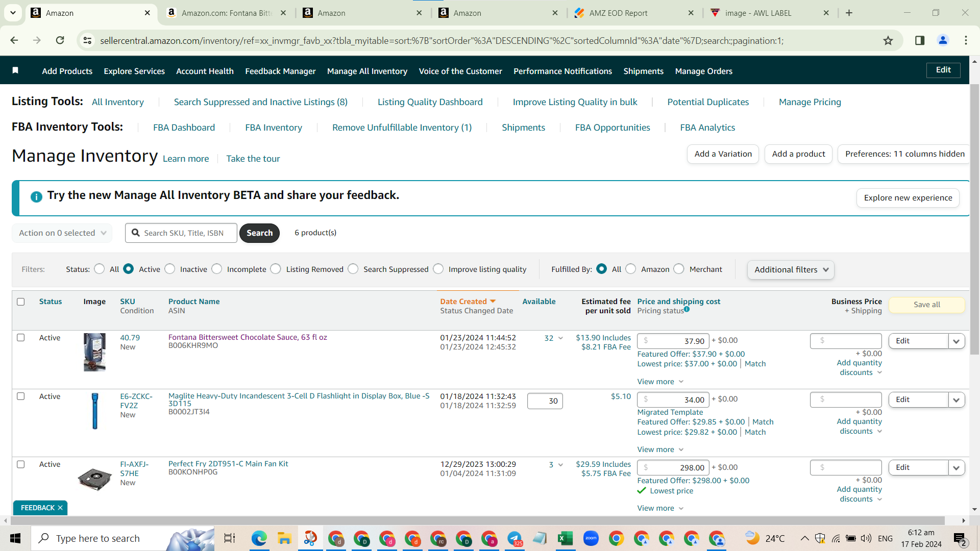Open Manage Orders in the top menu
This screenshot has height=551, width=980.
703,71
